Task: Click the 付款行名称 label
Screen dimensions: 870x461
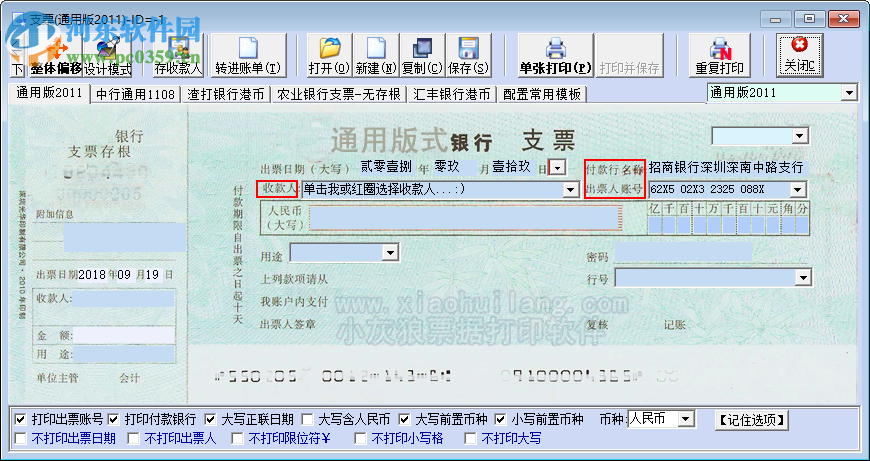Action: click(615, 169)
